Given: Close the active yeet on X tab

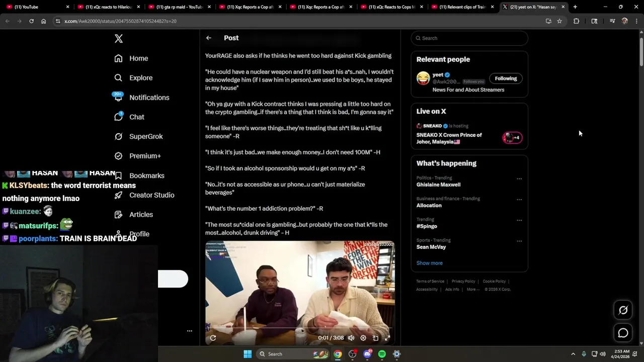Looking at the screenshot, I should 563,7.
